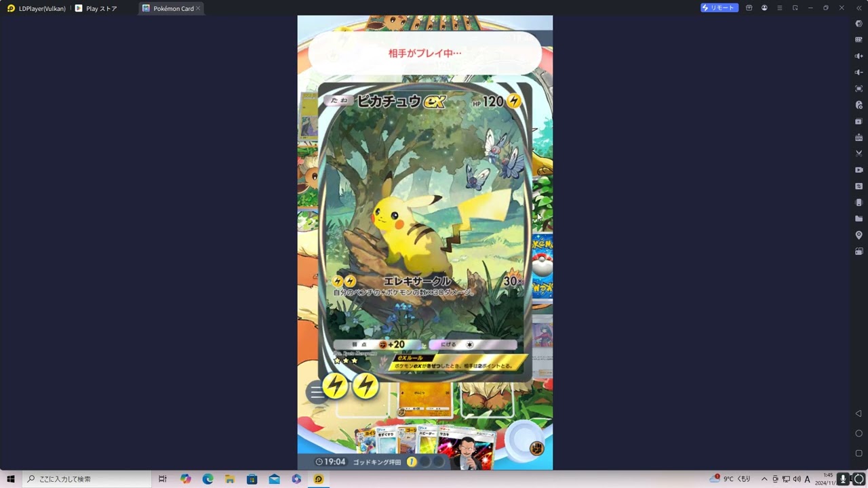Switch to the Play ストア tab
Image resolution: width=868 pixels, height=488 pixels.
pos(96,8)
